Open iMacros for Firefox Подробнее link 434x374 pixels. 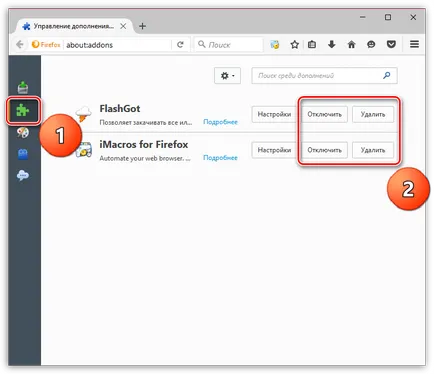coord(220,158)
